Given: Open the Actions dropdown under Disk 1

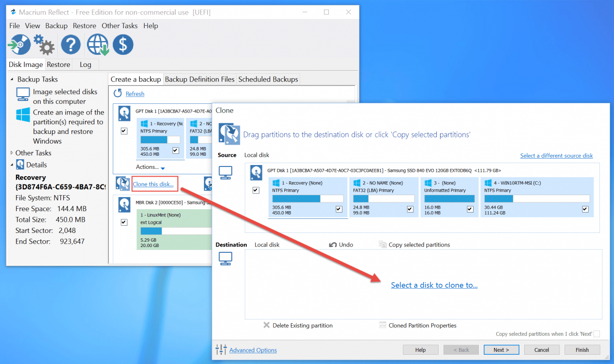Looking at the screenshot, I should pos(151,167).
